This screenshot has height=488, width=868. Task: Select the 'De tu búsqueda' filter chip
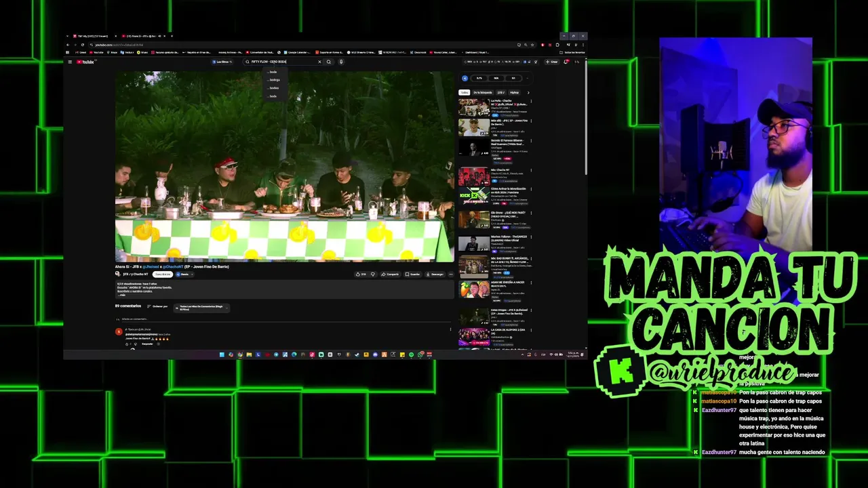tap(483, 92)
